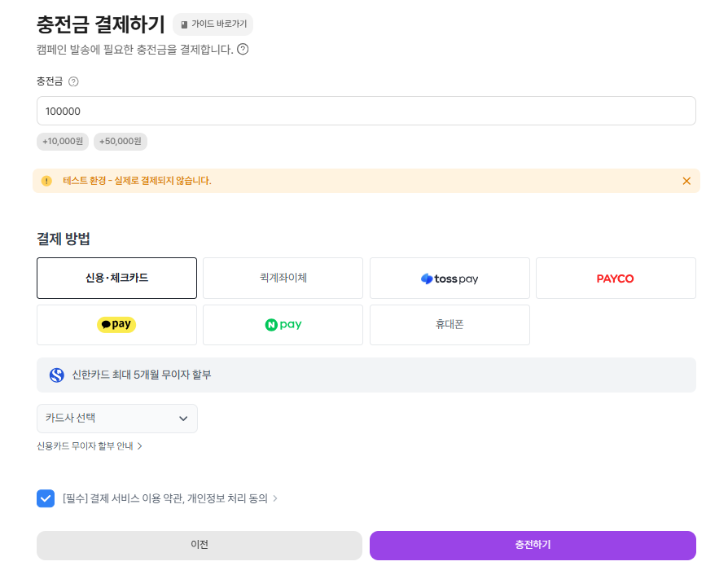Select the 휴대폰 payment option

[450, 325]
